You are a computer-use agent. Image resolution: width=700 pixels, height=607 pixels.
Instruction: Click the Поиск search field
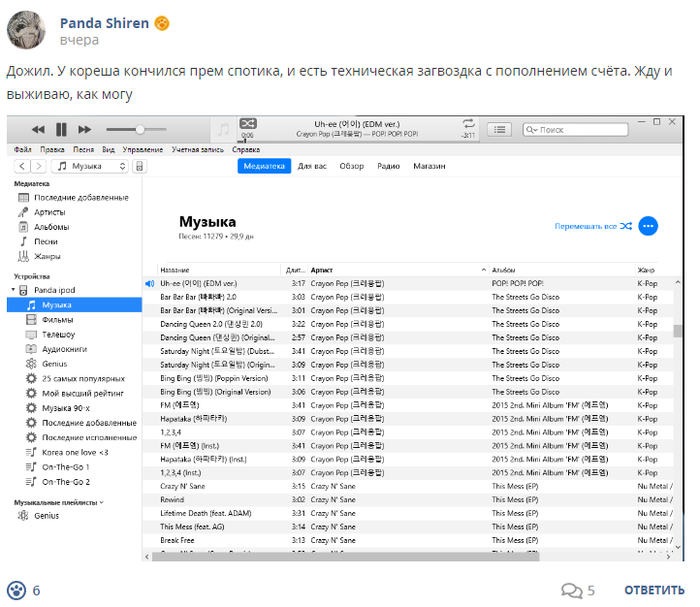pyautogui.click(x=576, y=129)
